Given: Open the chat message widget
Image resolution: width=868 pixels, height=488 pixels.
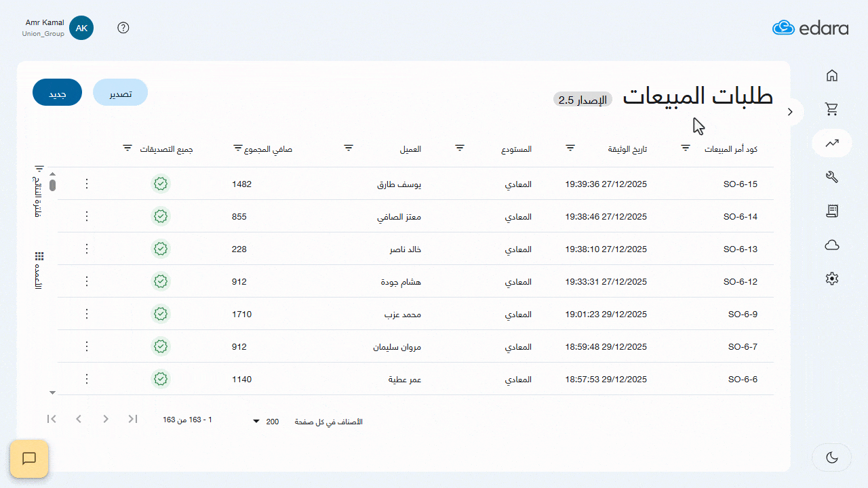Looking at the screenshot, I should pos(29,459).
